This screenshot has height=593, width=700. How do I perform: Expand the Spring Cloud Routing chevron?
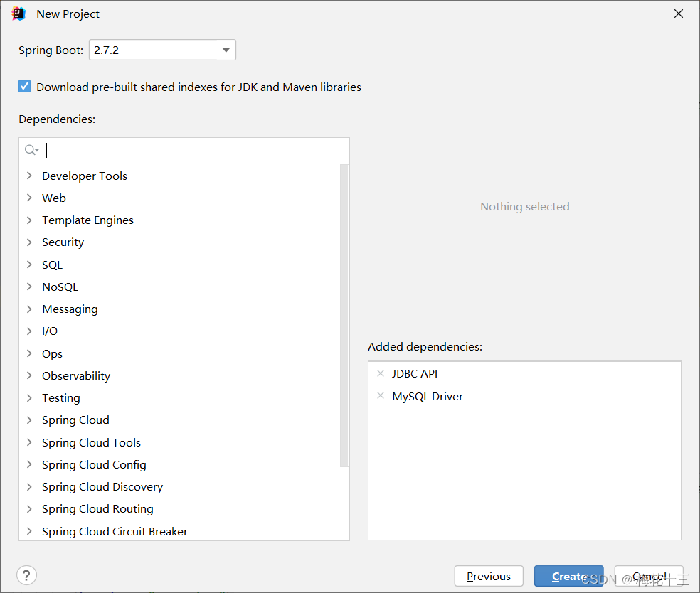[29, 508]
